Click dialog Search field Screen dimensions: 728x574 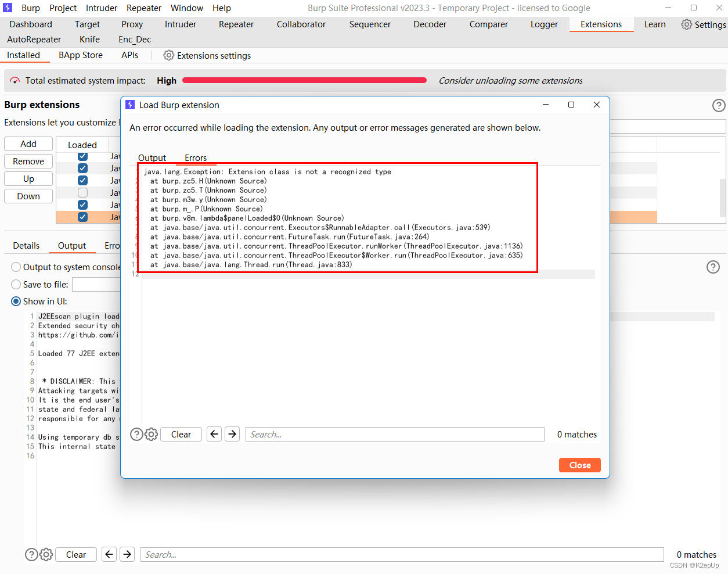coord(395,435)
